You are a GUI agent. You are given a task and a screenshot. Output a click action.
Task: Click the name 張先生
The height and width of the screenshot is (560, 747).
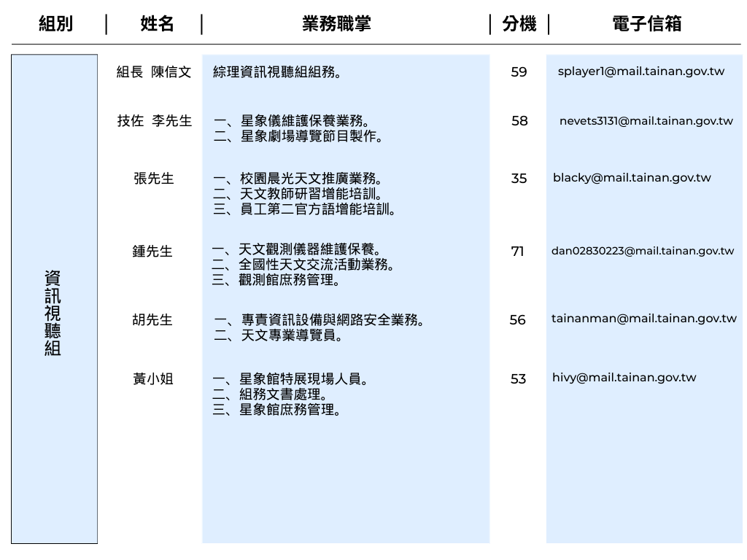click(x=154, y=179)
